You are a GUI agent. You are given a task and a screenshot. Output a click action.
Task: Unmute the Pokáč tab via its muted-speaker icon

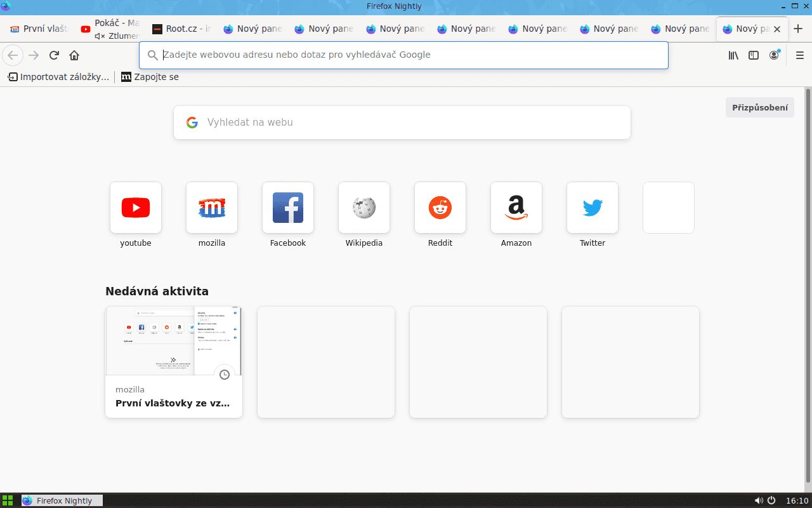coord(100,36)
